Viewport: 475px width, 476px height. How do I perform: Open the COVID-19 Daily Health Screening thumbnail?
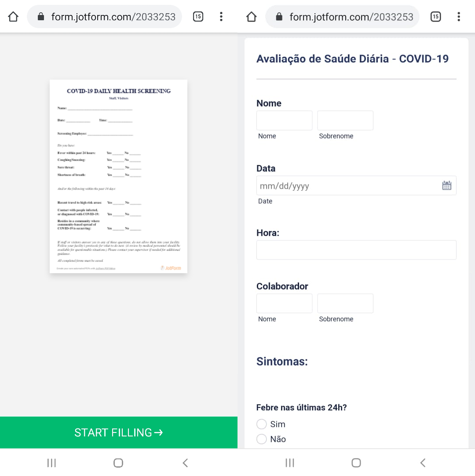pyautogui.click(x=118, y=176)
